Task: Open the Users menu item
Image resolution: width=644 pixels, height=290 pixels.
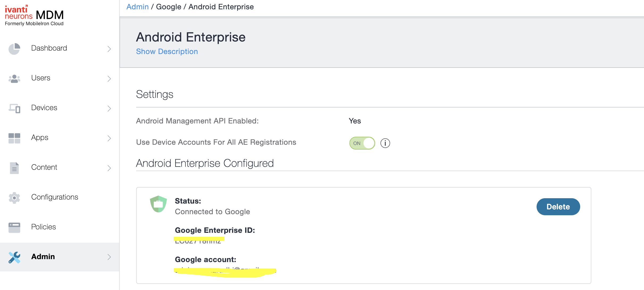Action: [41, 78]
